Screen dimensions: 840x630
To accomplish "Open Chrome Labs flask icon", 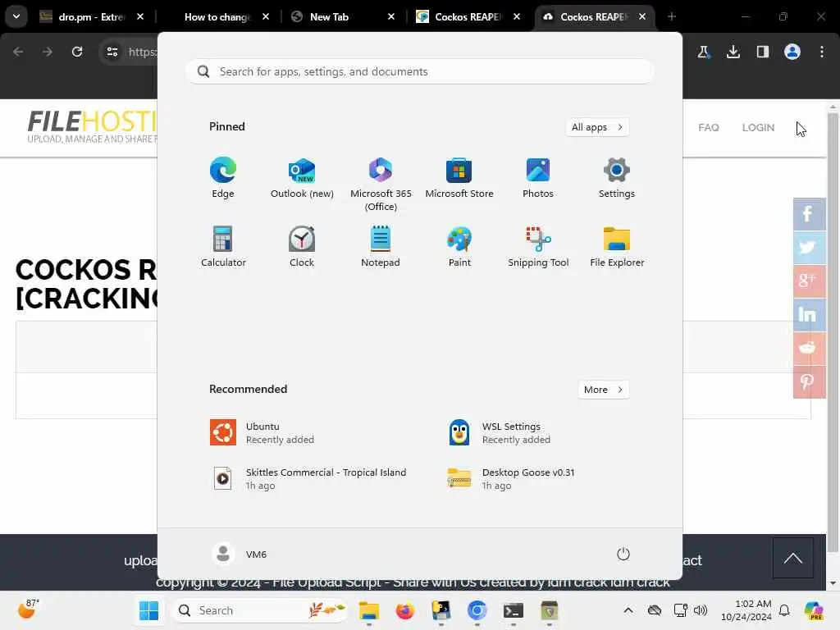I will pyautogui.click(x=703, y=52).
